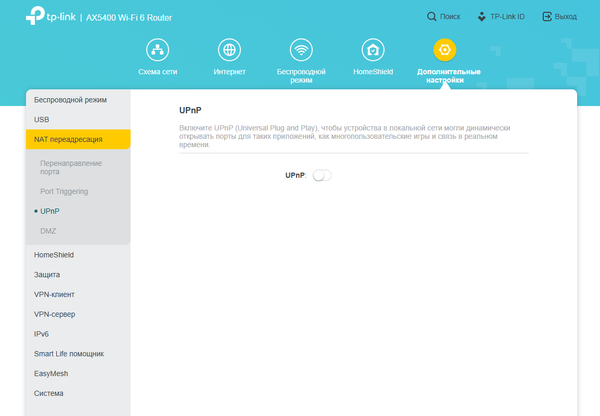The height and width of the screenshot is (416, 600).
Task: Click the Дополнительные настройки gear icon
Action: pos(445,50)
